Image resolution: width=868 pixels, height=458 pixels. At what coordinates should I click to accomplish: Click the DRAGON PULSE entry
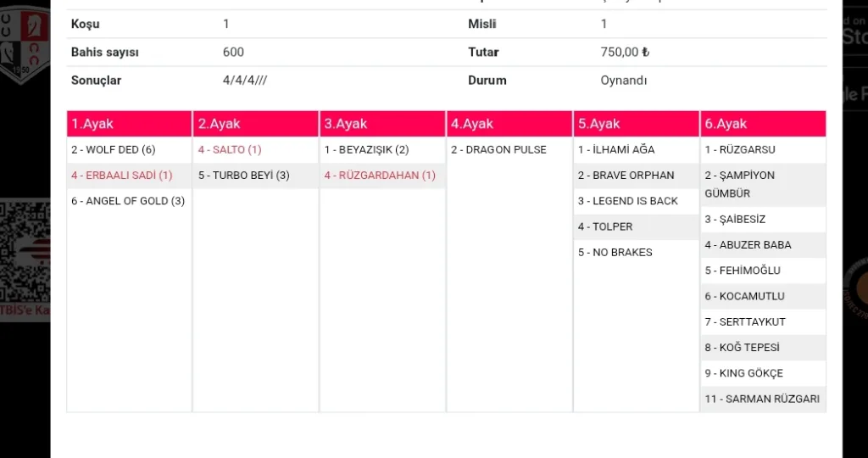pos(498,150)
